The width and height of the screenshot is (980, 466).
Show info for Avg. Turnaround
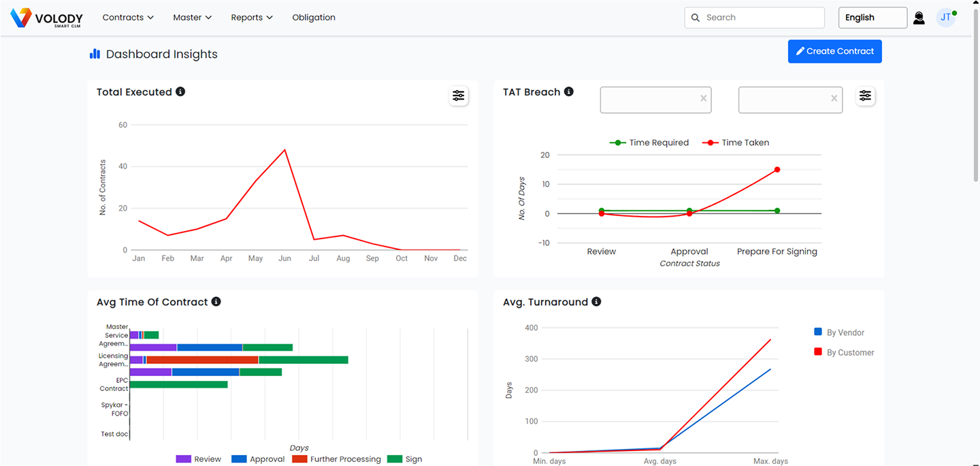click(596, 302)
